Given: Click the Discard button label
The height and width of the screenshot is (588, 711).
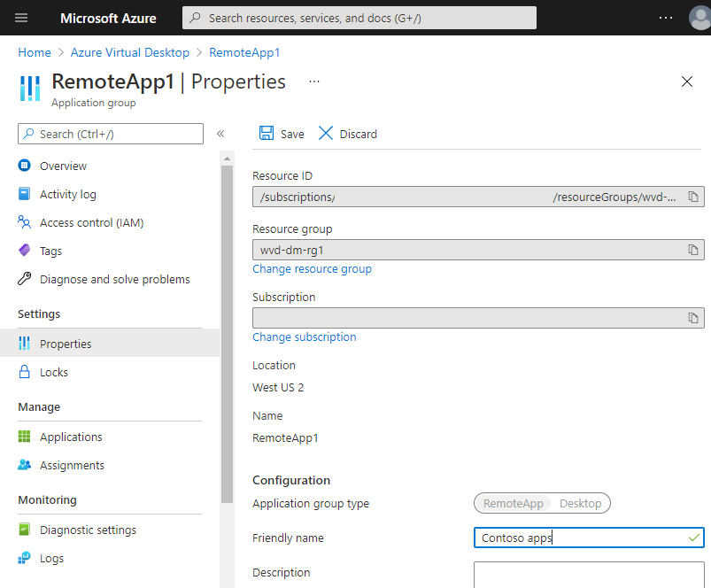Looking at the screenshot, I should pyautogui.click(x=359, y=135).
